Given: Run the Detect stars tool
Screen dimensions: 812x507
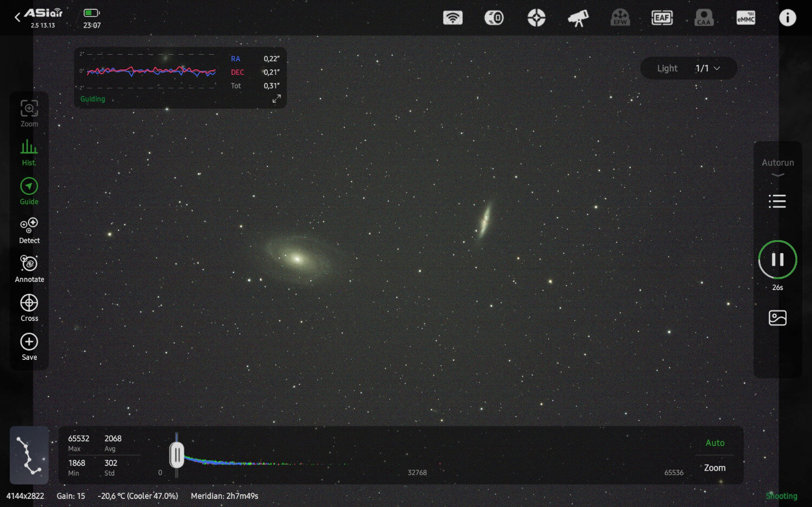Looking at the screenshot, I should 29,231.
